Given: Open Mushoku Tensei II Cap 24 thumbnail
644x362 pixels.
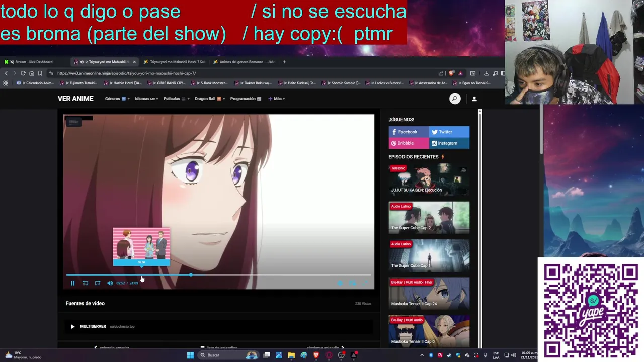Looking at the screenshot, I should click(x=429, y=293).
